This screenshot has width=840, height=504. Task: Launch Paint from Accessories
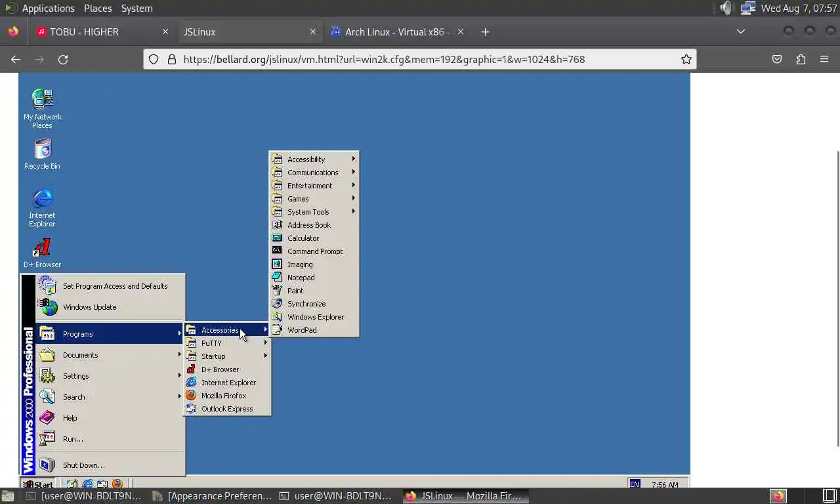tap(314, 291)
